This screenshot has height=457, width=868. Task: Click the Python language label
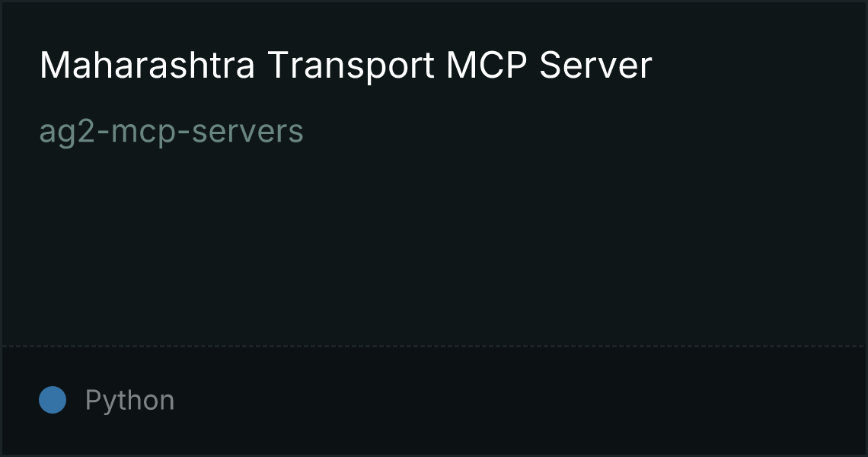(x=130, y=401)
